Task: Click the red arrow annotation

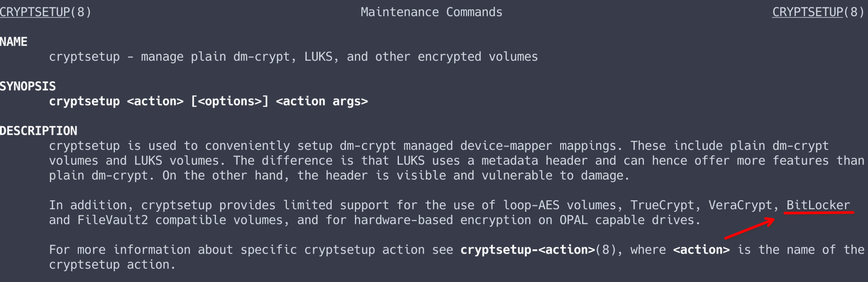Action: 749,229
